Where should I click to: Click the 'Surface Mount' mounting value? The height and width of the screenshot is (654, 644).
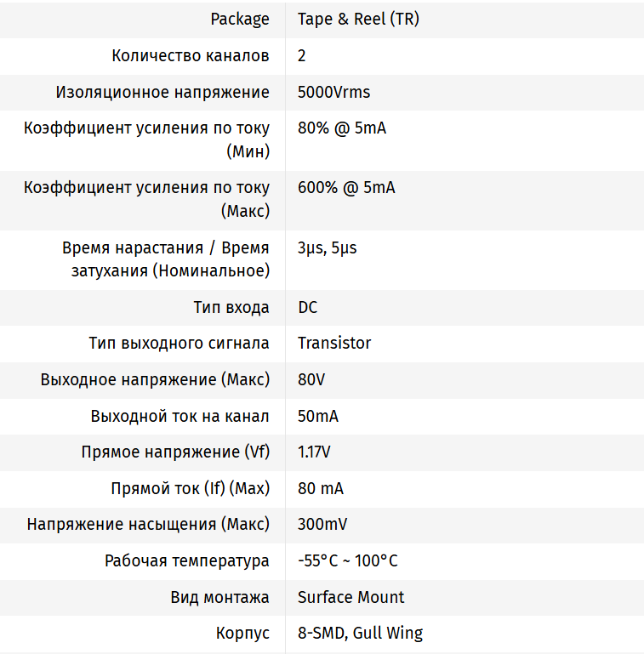(350, 597)
